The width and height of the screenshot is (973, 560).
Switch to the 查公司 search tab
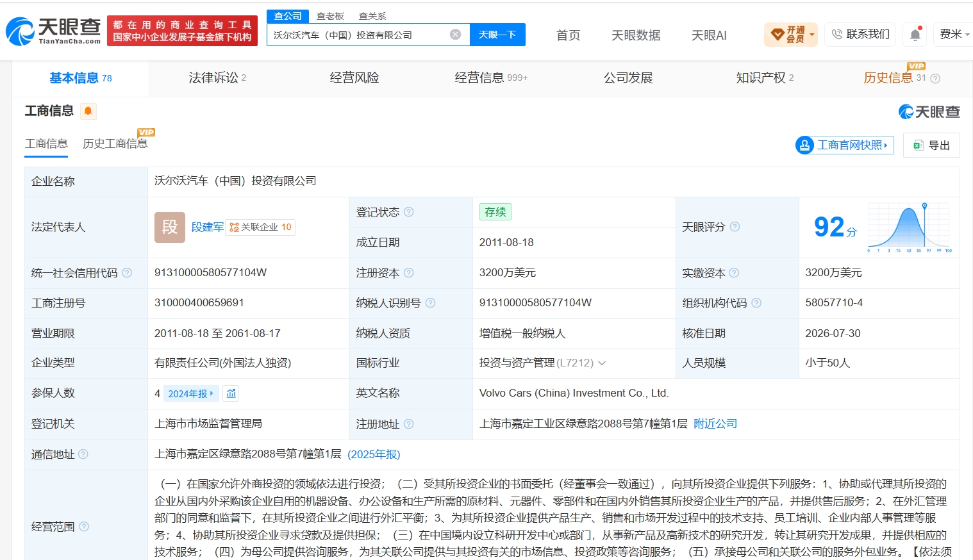pos(288,16)
